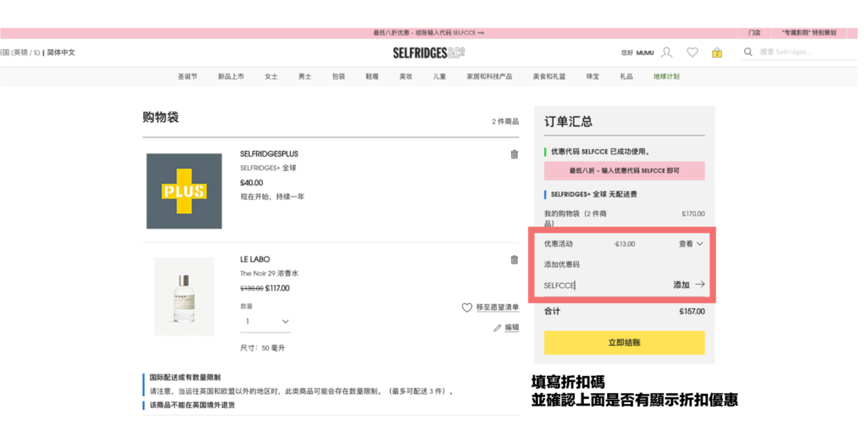
Task: Open the 美食和礼篮 menu
Action: [549, 77]
